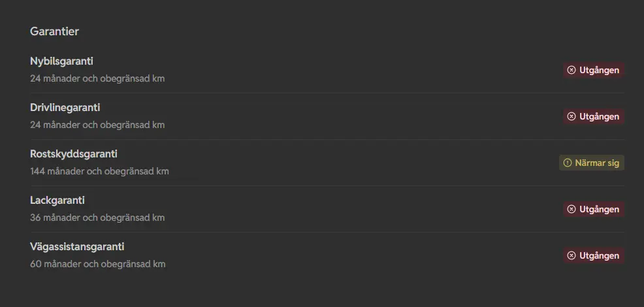Click the expired icon beside Nybilsgaranti
This screenshot has height=307, width=644.
coord(572,70)
